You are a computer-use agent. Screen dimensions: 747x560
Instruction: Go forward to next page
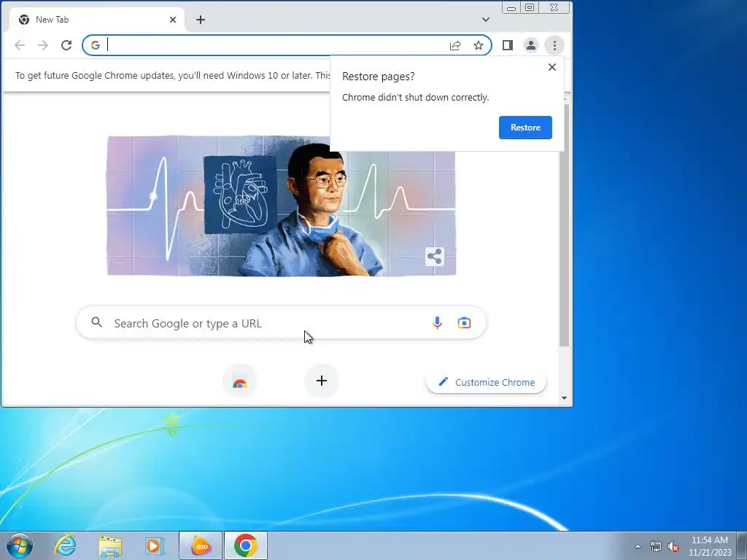[43, 45]
